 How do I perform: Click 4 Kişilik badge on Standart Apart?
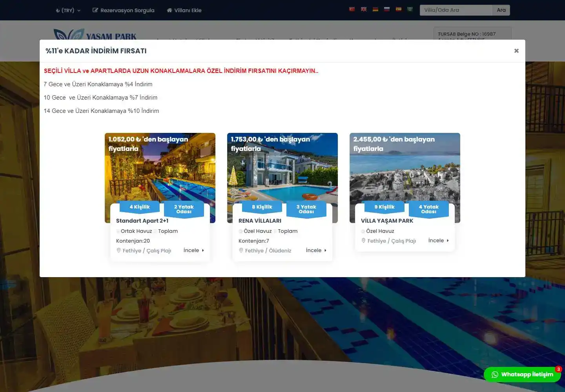140,207
